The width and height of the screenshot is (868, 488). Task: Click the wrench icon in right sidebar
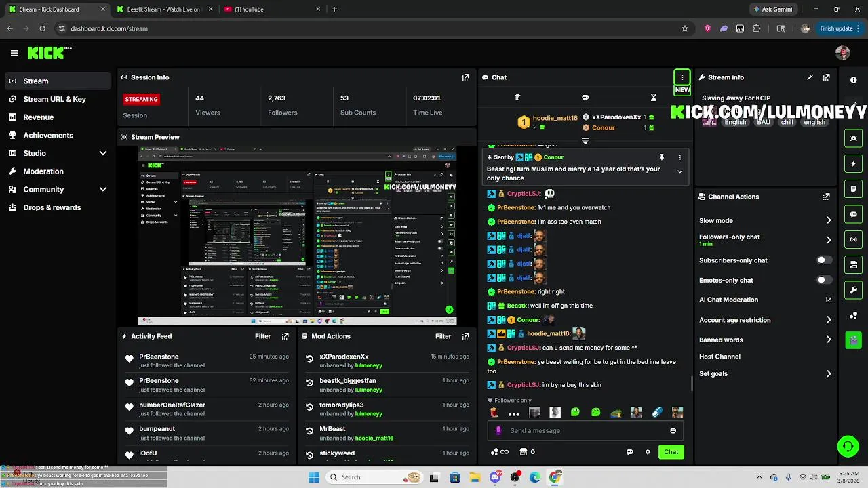point(854,290)
